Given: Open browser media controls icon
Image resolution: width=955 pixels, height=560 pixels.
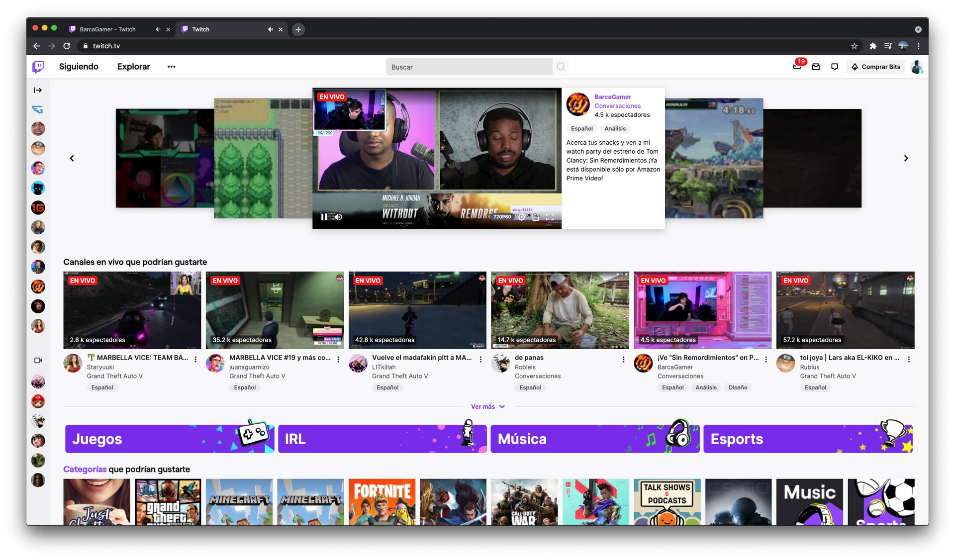Looking at the screenshot, I should [888, 46].
